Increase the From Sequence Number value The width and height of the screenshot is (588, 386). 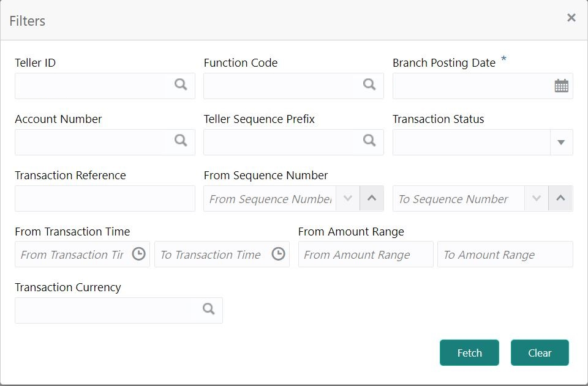tap(371, 199)
